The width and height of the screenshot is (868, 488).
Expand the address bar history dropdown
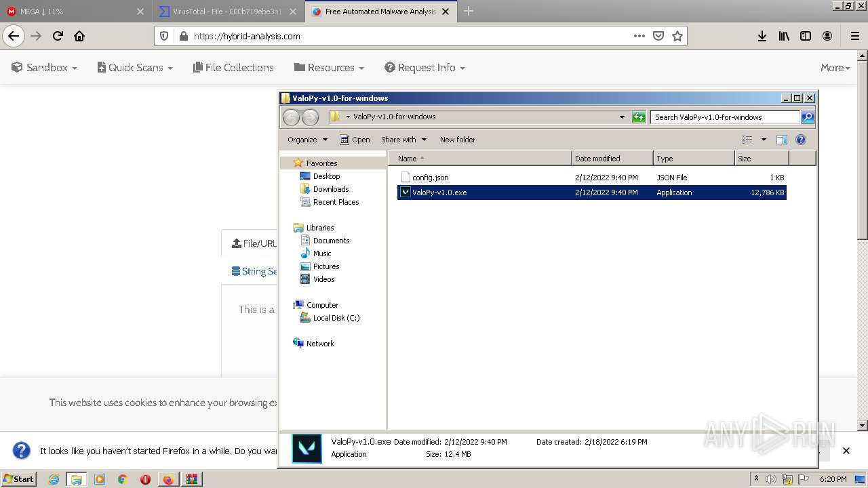[622, 117]
